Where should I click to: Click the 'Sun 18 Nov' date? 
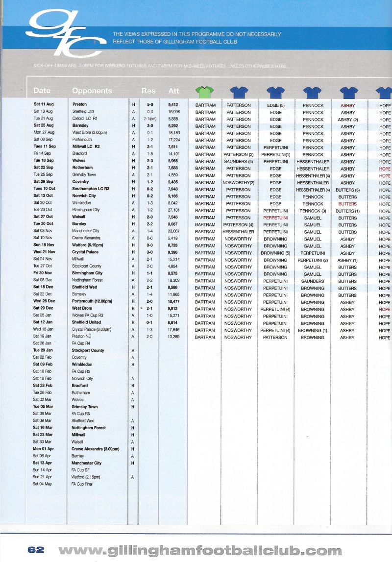click(44, 245)
